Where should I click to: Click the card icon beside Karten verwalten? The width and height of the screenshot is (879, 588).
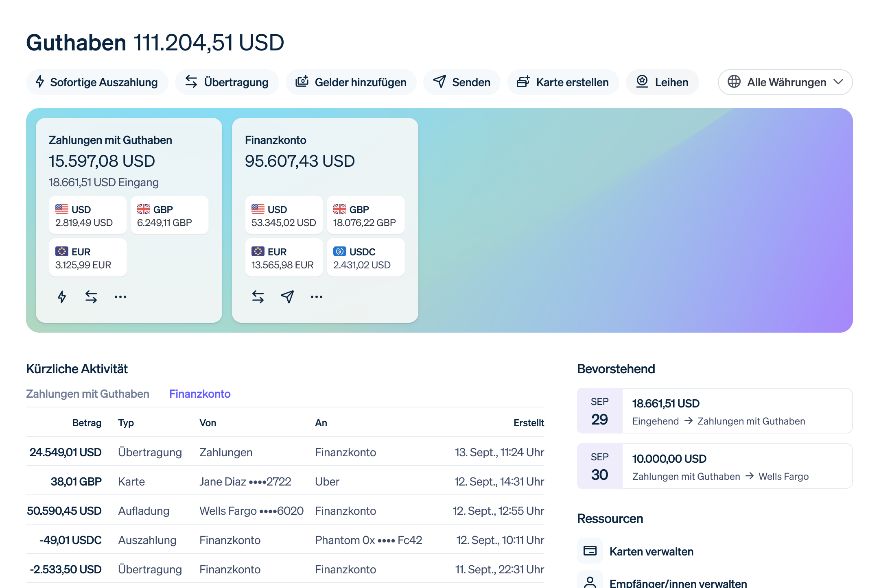[590, 551]
